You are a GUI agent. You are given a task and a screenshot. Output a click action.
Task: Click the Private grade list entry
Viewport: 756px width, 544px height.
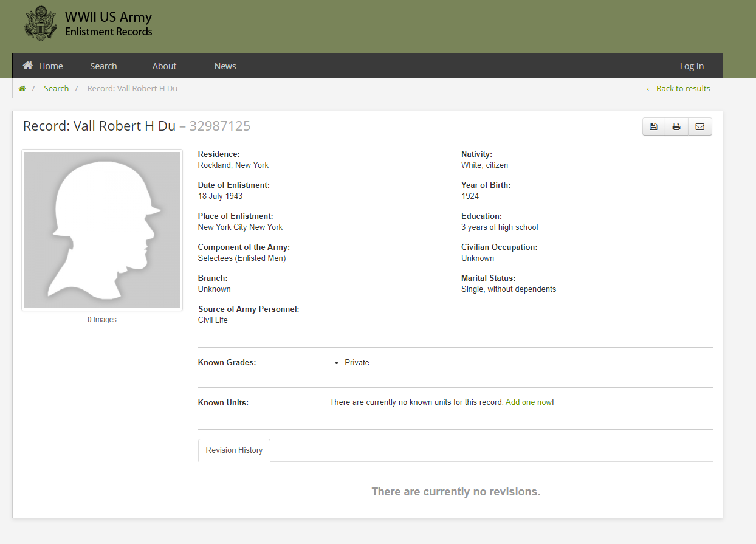[x=357, y=363]
